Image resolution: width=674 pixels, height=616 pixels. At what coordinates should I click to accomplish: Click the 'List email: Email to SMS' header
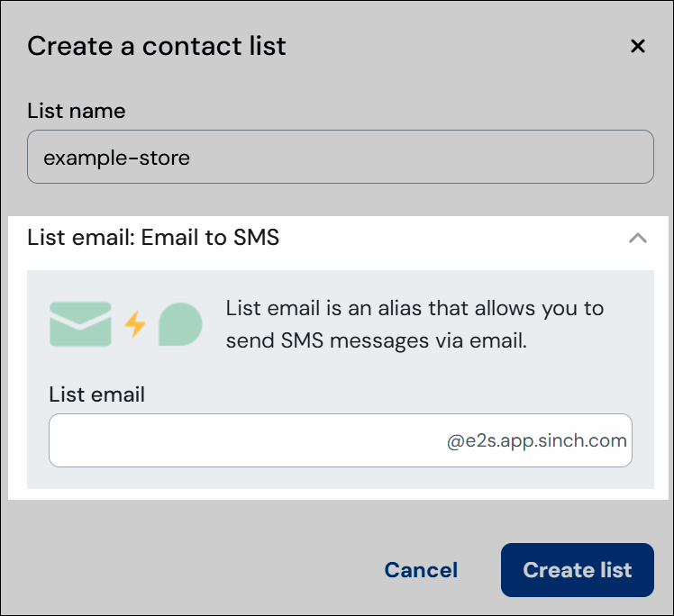click(x=153, y=238)
